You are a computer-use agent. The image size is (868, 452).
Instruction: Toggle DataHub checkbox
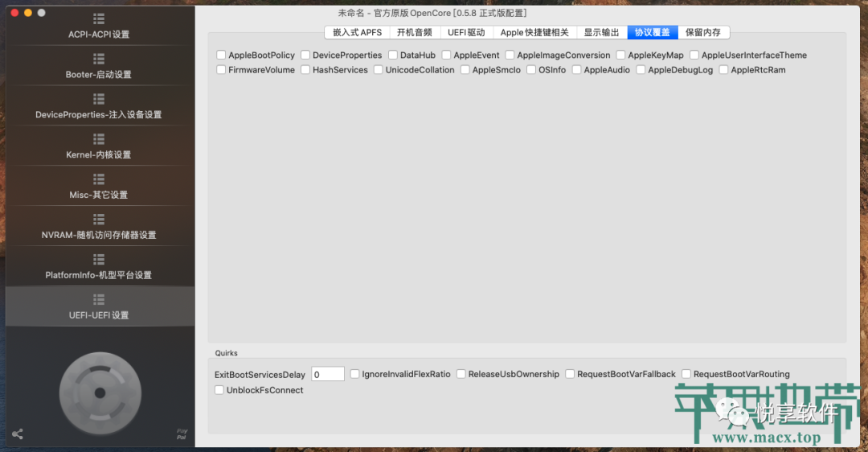point(393,55)
